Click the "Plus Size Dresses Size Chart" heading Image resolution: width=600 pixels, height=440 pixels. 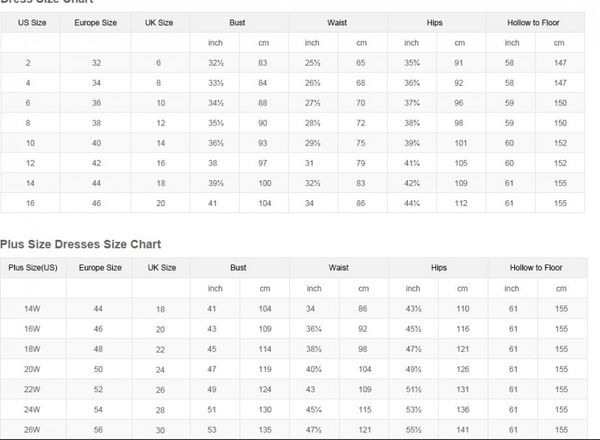(81, 244)
